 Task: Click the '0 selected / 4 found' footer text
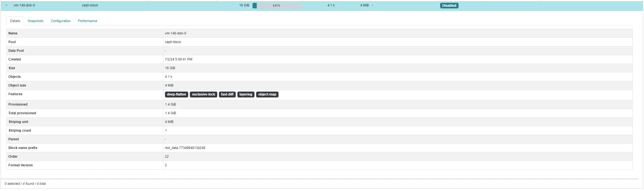click(25, 184)
